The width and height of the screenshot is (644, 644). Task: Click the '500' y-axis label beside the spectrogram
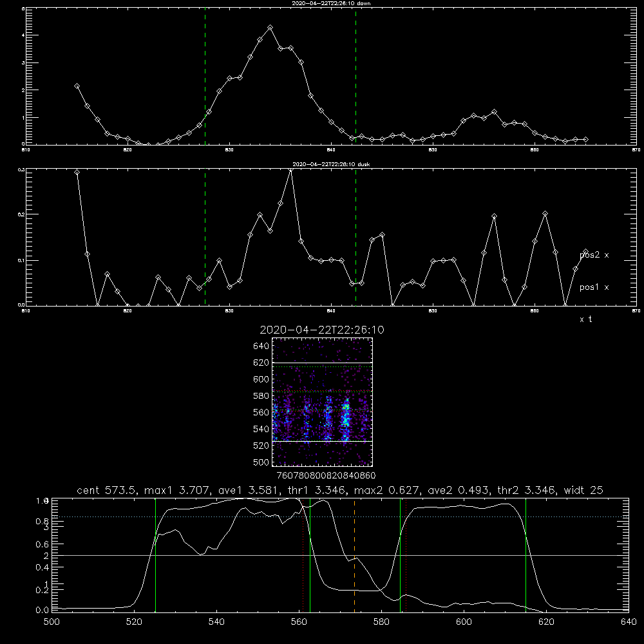tap(261, 462)
